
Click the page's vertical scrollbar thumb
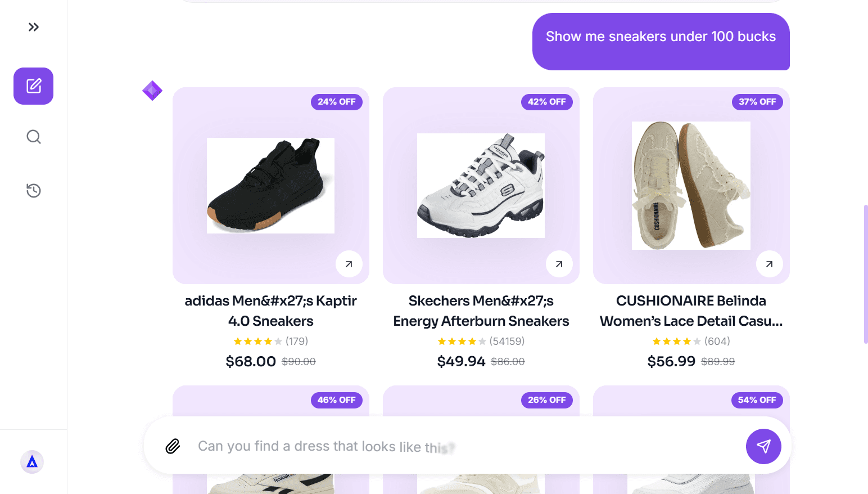(866, 274)
